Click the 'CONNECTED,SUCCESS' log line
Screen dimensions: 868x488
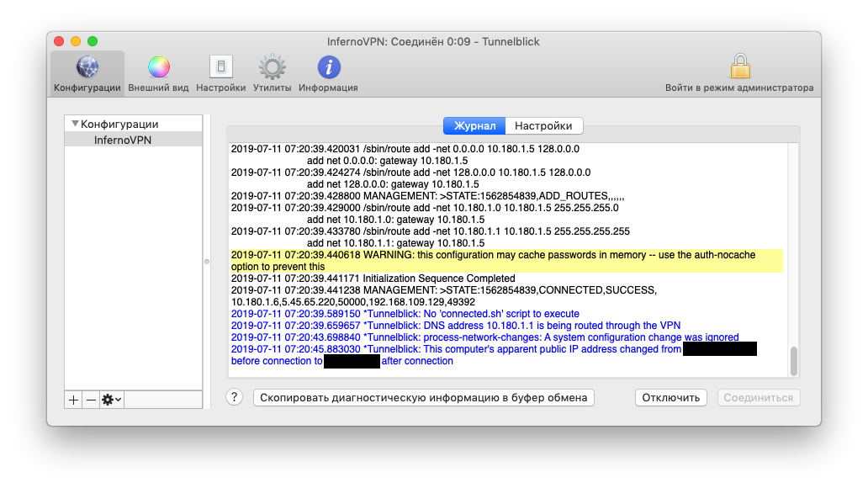[x=444, y=296]
